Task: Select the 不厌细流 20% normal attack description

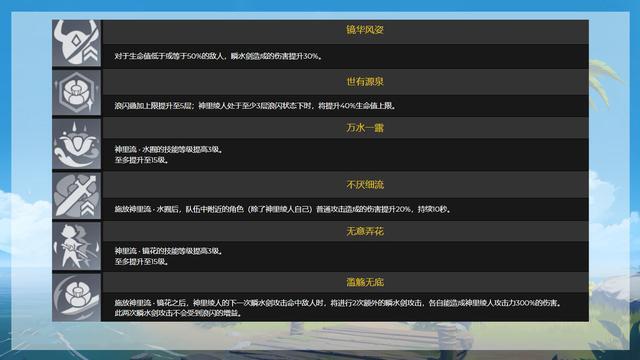Action: point(283,209)
